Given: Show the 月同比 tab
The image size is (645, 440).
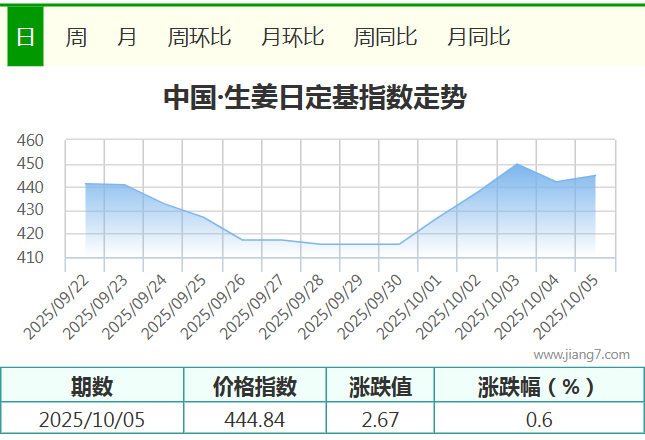Looking at the screenshot, I should [x=478, y=37].
